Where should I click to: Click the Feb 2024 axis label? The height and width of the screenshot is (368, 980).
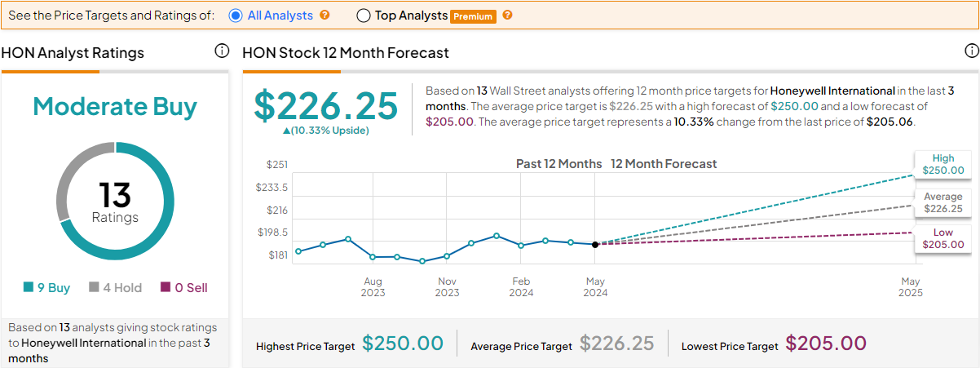(x=521, y=287)
